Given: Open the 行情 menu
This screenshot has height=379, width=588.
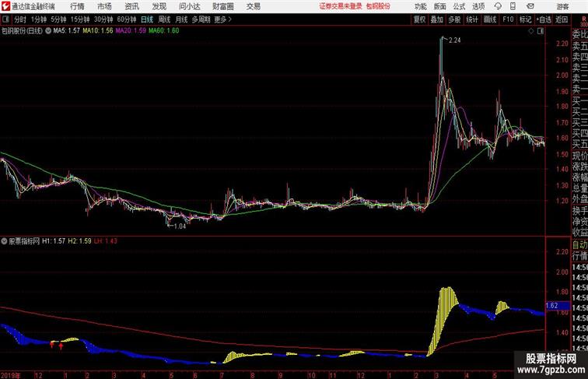Looking at the screenshot, I should click(77, 6).
